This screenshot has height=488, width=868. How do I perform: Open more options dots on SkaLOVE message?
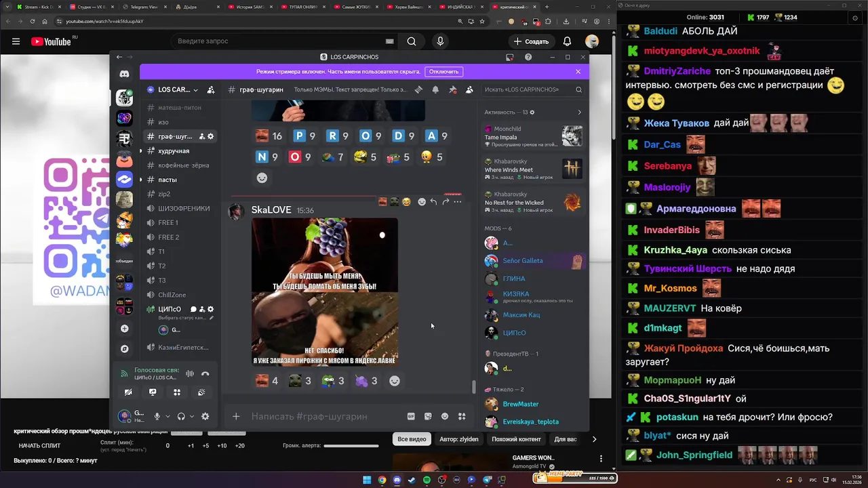pyautogui.click(x=458, y=202)
